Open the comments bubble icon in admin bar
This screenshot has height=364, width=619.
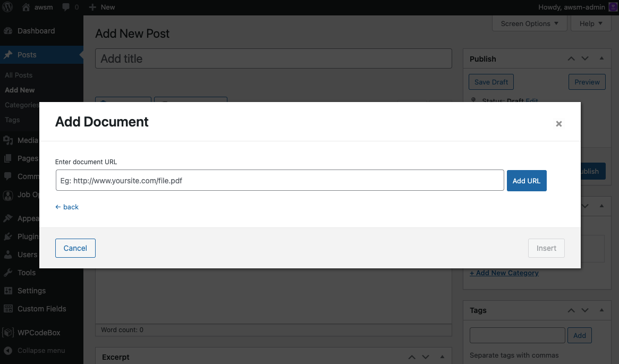pyautogui.click(x=66, y=7)
